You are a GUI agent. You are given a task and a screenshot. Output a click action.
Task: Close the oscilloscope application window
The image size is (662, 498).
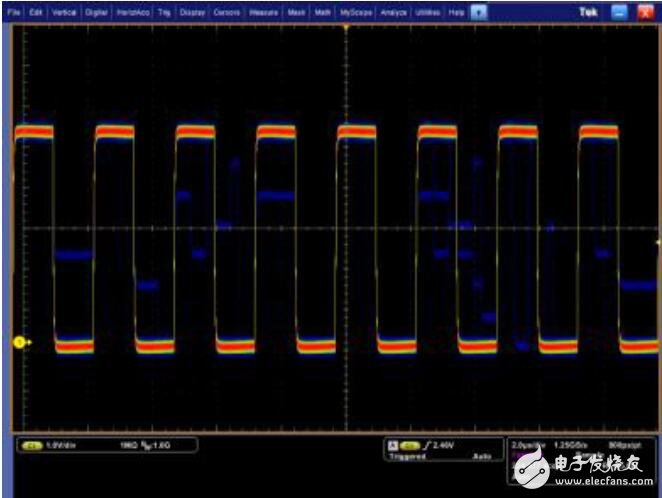[645, 12]
